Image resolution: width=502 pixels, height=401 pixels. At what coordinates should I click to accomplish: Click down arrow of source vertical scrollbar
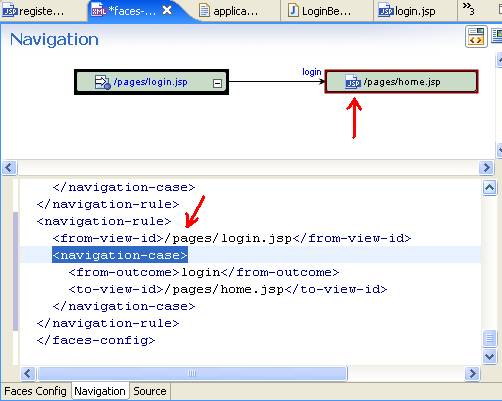(x=489, y=356)
